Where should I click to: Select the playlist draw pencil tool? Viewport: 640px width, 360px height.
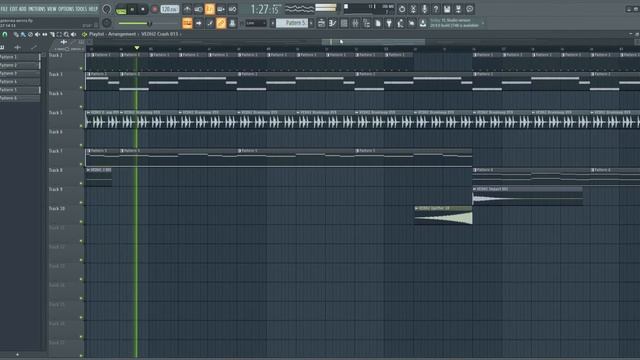16,35
